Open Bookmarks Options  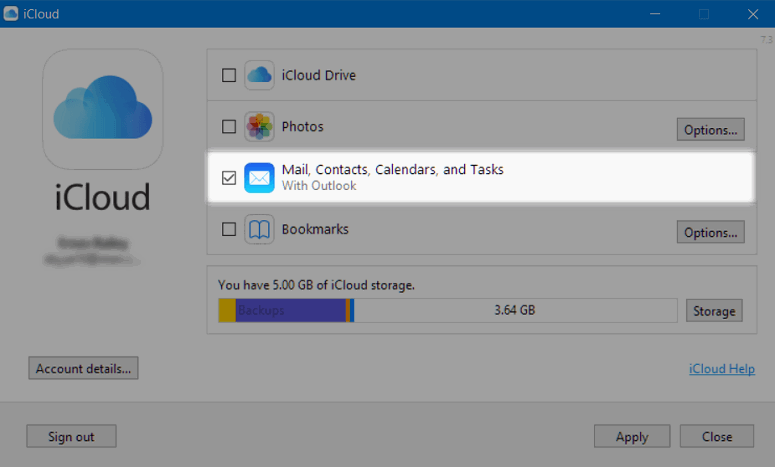pos(710,232)
